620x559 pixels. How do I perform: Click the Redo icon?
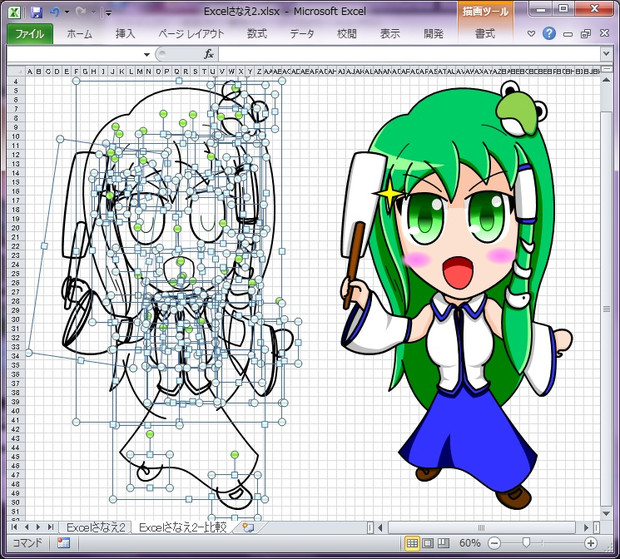(81, 12)
